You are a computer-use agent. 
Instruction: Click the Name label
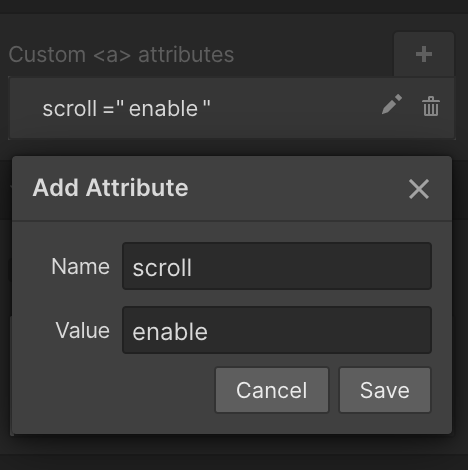pyautogui.click(x=80, y=266)
